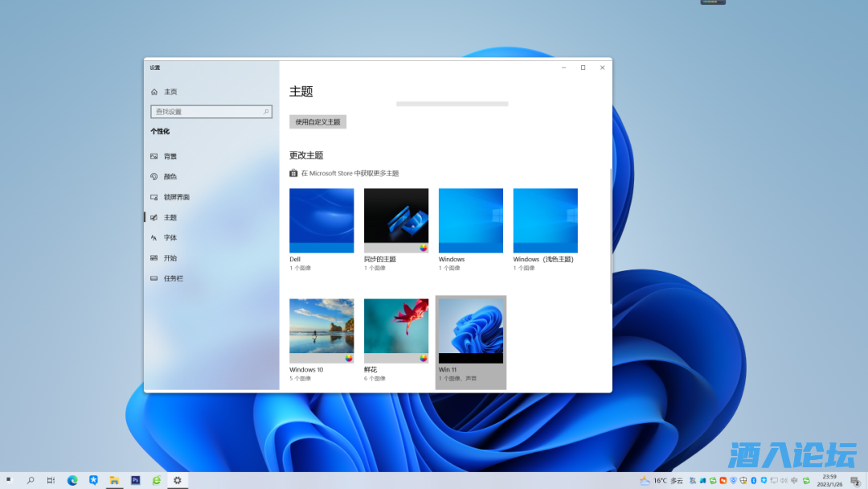
Task: Apply the 鲜花 flower theme
Action: [396, 331]
